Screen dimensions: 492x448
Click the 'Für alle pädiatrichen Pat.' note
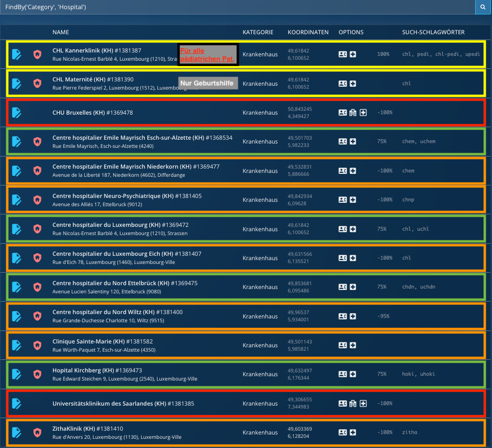point(207,54)
